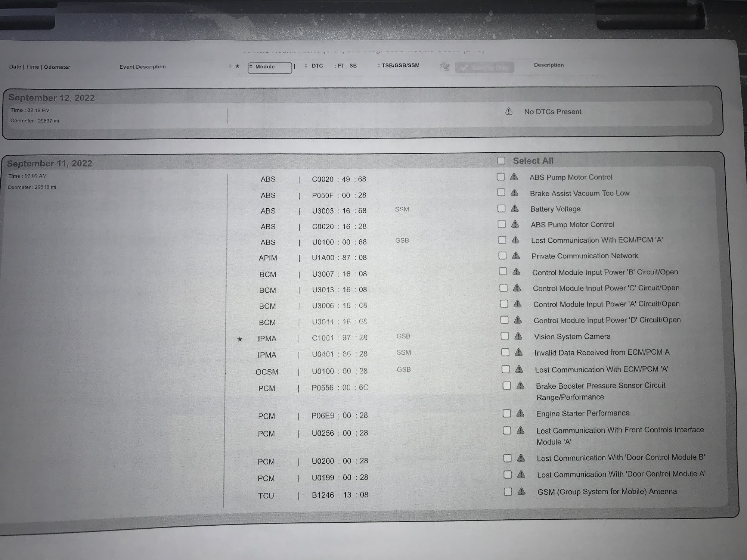The image size is (747, 560).
Task: Open SSM link for U3003 code
Action: click(402, 209)
